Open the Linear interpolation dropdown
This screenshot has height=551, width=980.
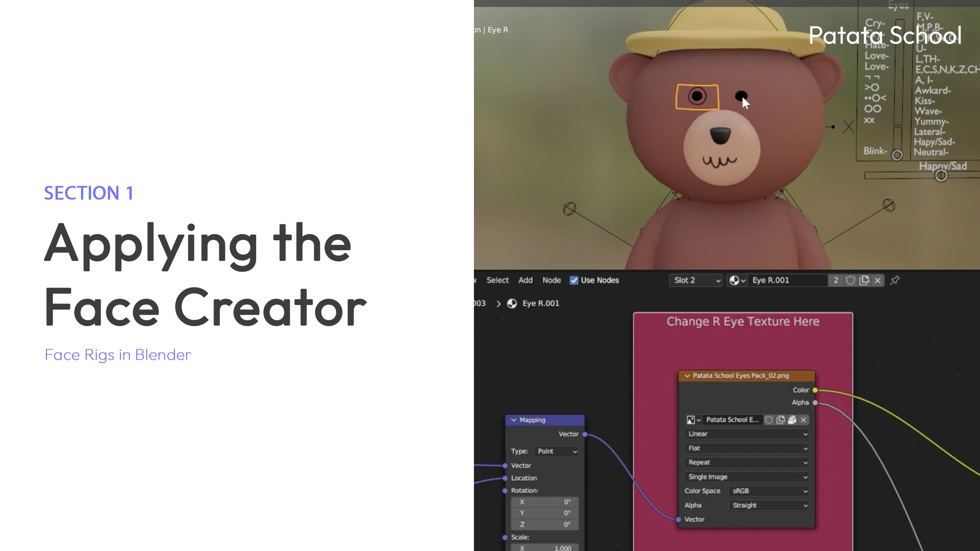click(747, 434)
